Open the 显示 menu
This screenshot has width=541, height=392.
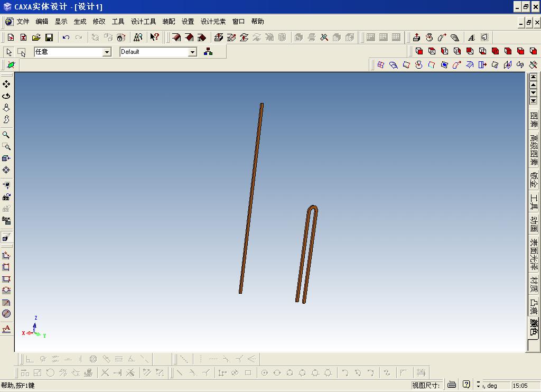click(x=61, y=21)
